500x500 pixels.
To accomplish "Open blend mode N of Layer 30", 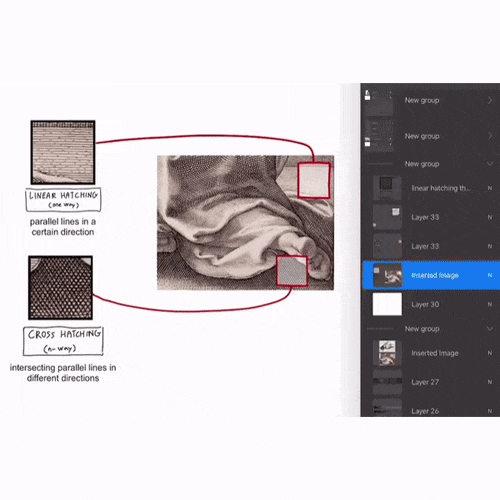I will [x=490, y=304].
